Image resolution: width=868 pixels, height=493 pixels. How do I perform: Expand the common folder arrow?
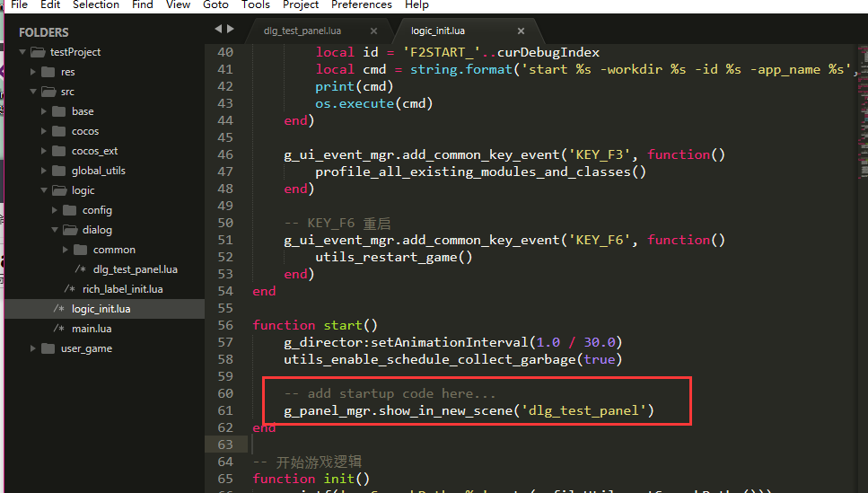point(66,250)
